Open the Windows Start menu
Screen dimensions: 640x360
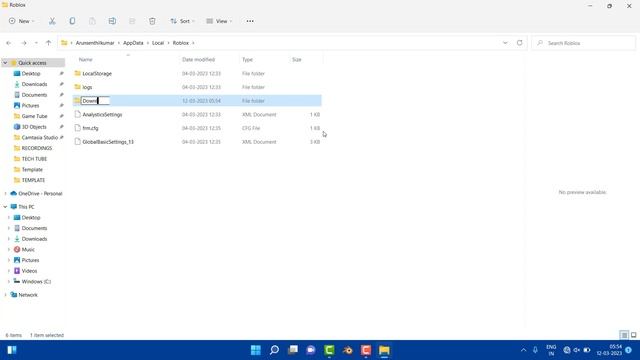tap(256, 350)
